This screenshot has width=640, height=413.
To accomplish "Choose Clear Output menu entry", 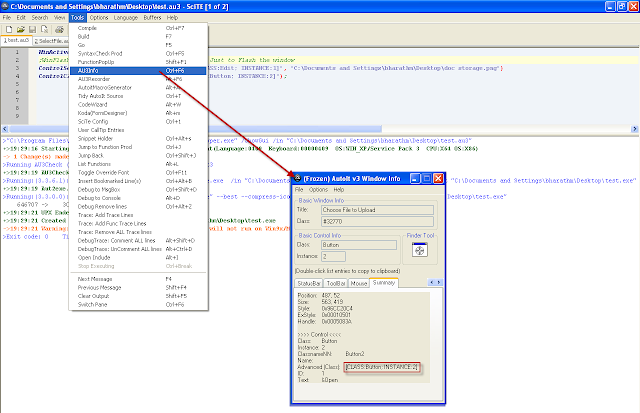I will point(138,296).
